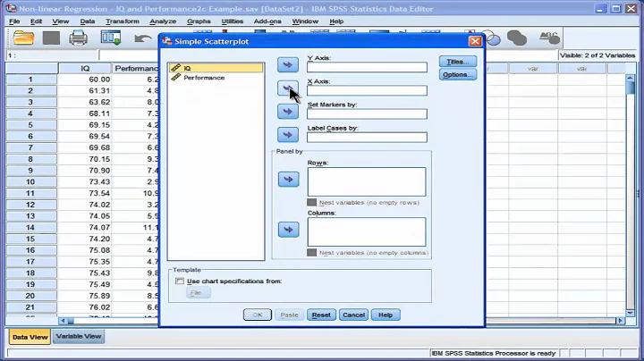
Task: Click the Undo arrow toolbar icon
Action: [142, 38]
